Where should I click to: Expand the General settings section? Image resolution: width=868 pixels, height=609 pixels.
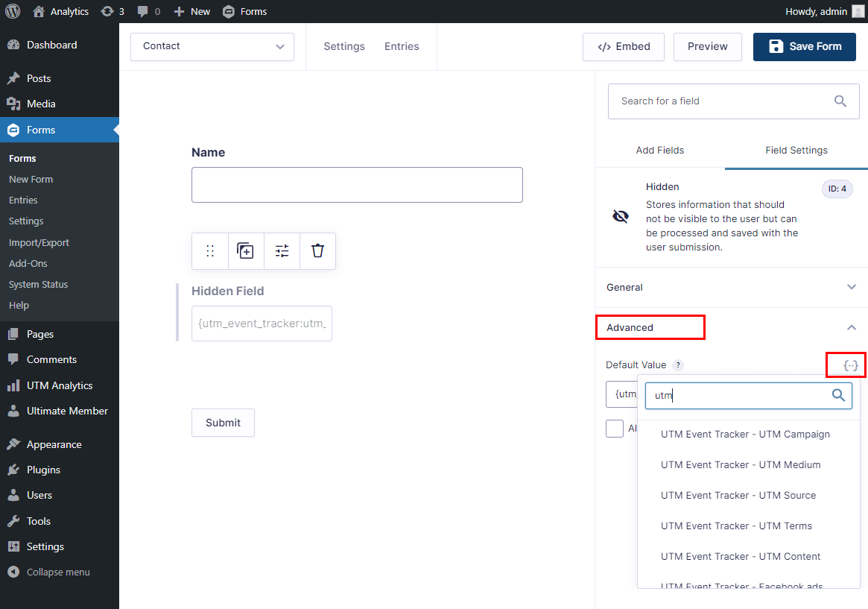[x=731, y=287]
